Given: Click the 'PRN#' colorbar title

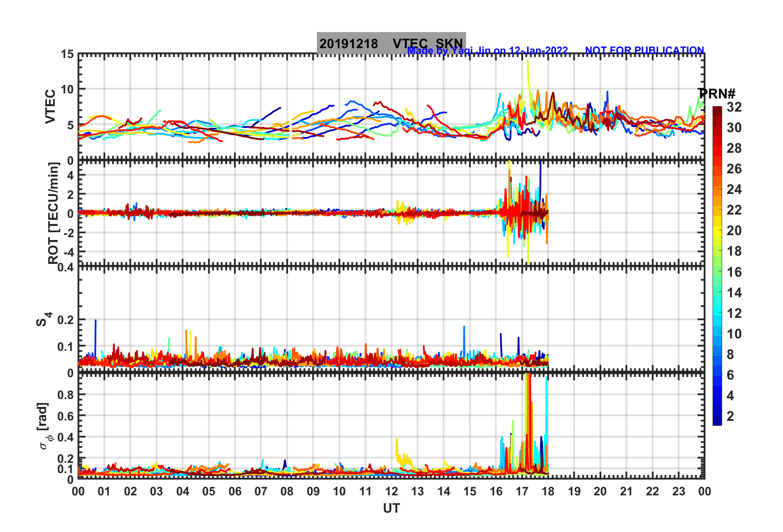Looking at the screenshot, I should (x=717, y=94).
